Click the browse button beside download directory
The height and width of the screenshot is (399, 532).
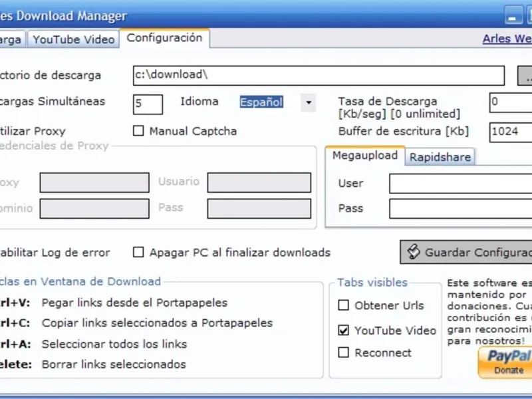[525, 76]
